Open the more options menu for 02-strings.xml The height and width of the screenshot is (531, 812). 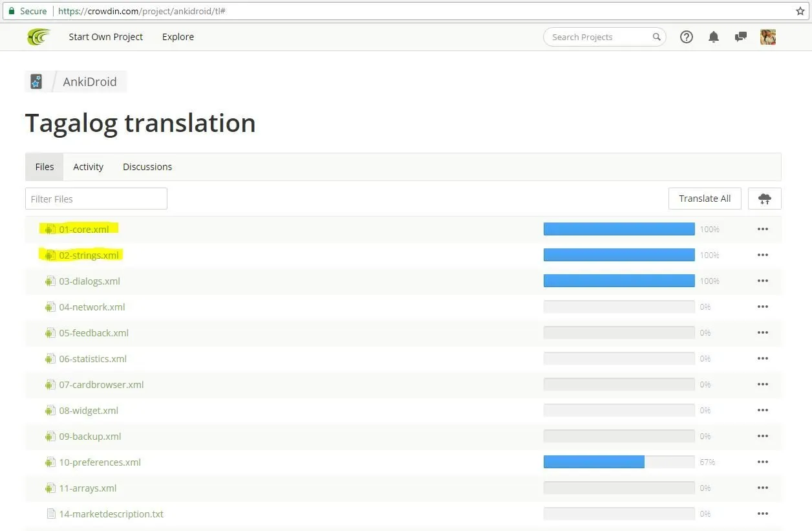coord(763,255)
